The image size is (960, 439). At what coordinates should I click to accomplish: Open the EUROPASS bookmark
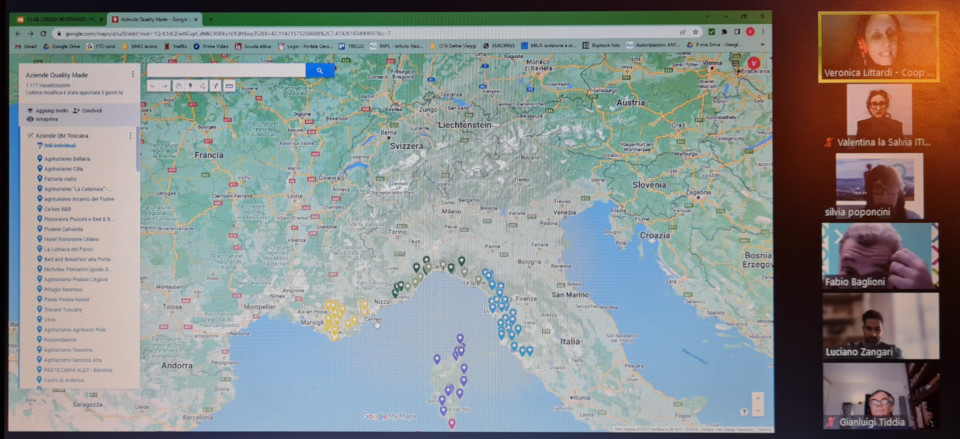click(x=500, y=45)
